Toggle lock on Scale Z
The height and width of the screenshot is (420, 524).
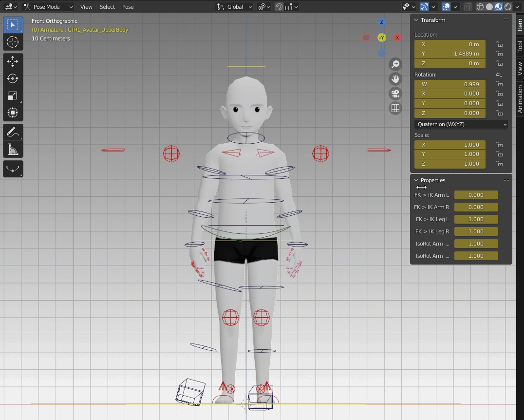click(499, 164)
